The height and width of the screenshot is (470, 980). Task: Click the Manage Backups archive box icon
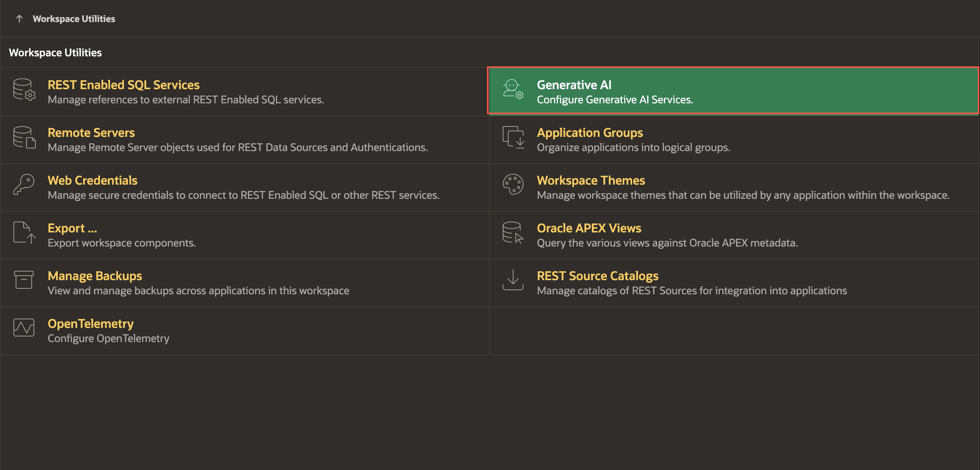23,280
